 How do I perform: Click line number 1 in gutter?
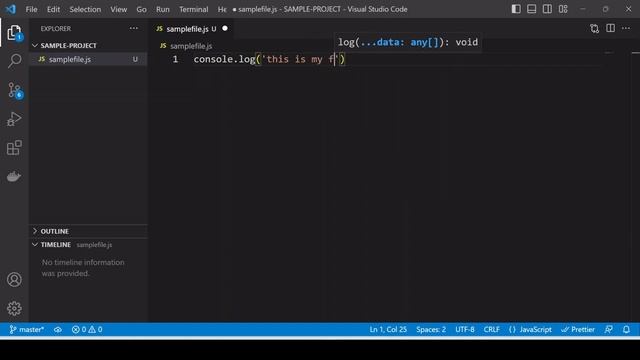click(175, 59)
